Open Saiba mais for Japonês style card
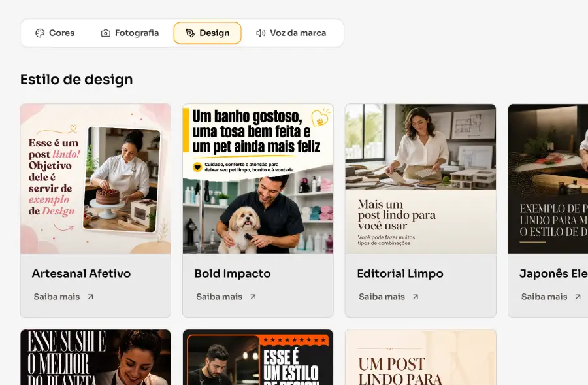This screenshot has height=385, width=588. coord(551,297)
